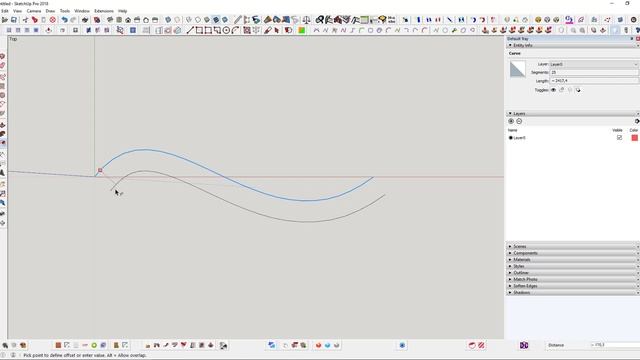This screenshot has width=640, height=360.
Task: Uncheck the Visible checkbox for Layer0
Action: (x=619, y=138)
